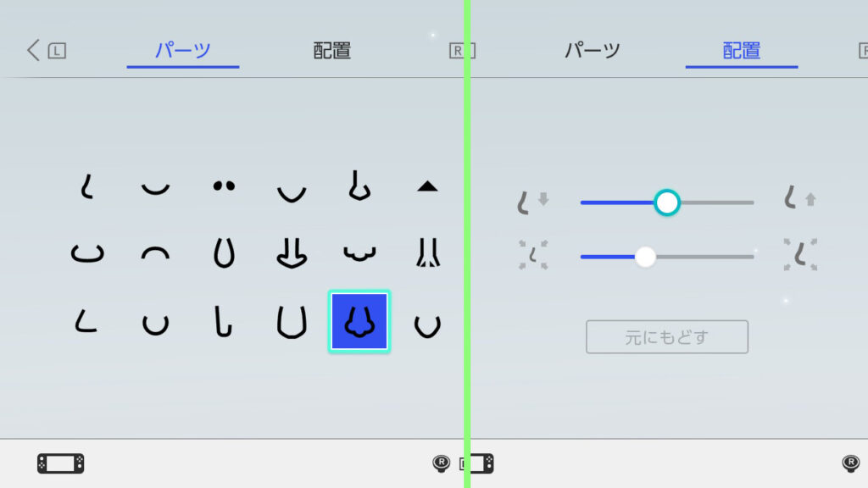The height and width of the screenshot is (488, 868).
Task: Switch to the 配置 tab in left panel
Action: click(332, 51)
